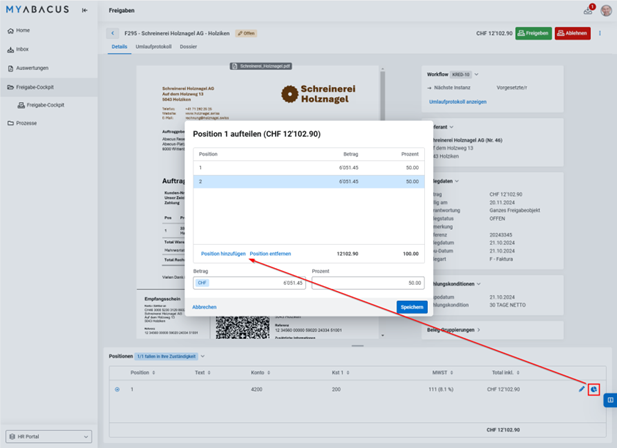
Task: Click the red Ablehnen button
Action: pyautogui.click(x=573, y=33)
